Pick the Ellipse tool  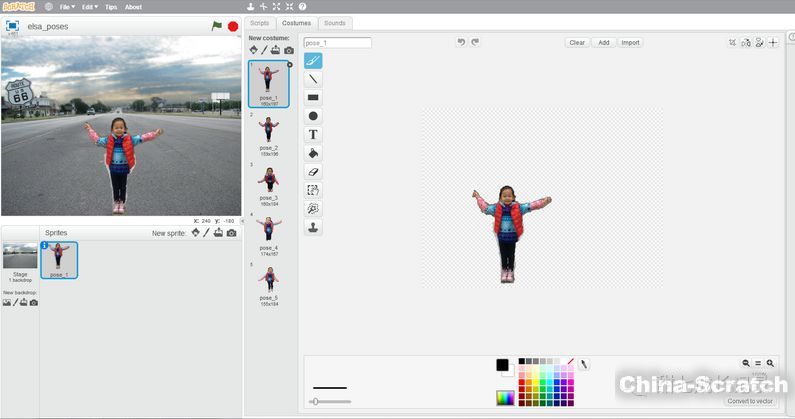tap(313, 116)
